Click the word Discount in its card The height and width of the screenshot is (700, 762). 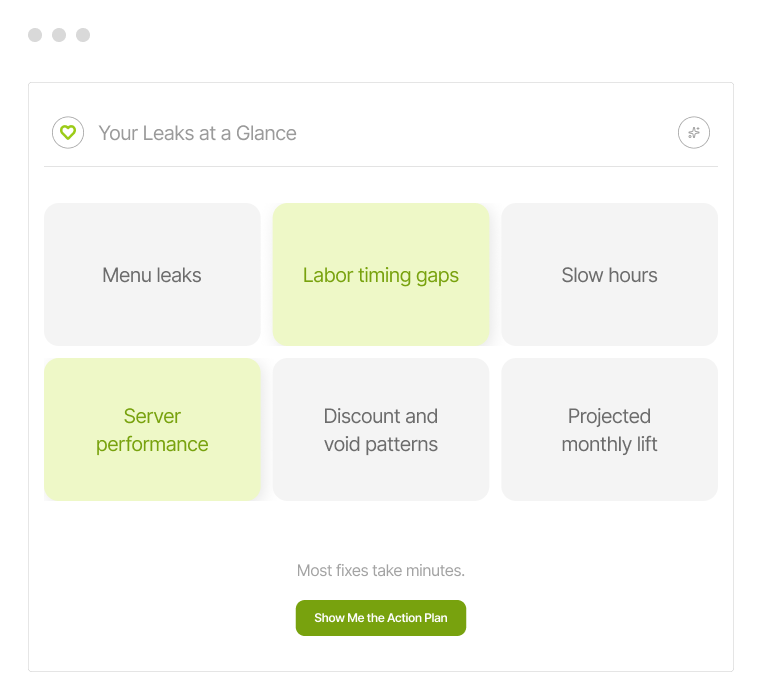[352, 416]
